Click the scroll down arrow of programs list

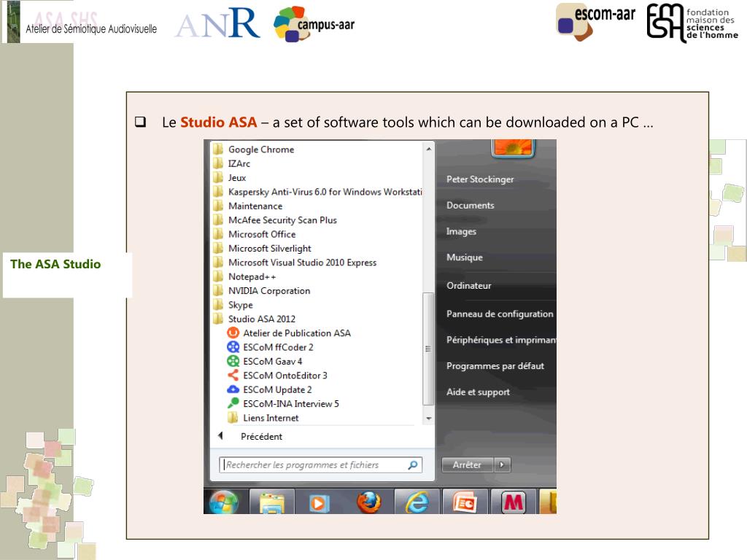(428, 419)
